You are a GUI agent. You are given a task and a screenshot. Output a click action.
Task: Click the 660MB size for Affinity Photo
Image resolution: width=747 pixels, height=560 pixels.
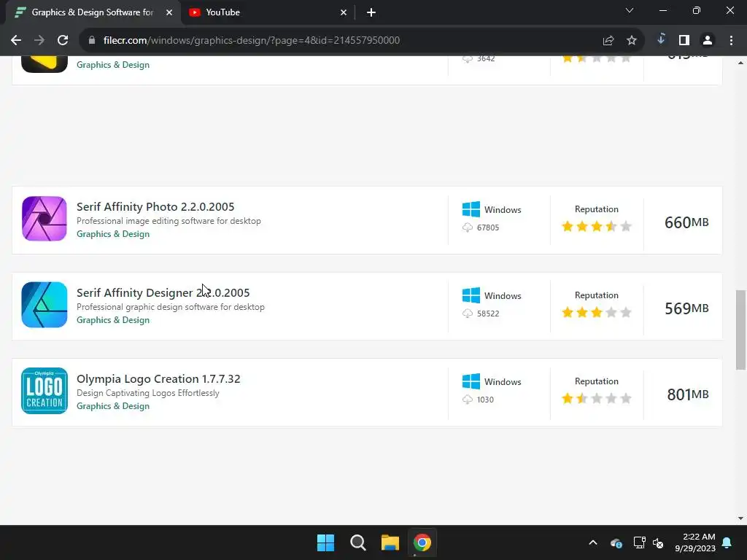(x=686, y=222)
